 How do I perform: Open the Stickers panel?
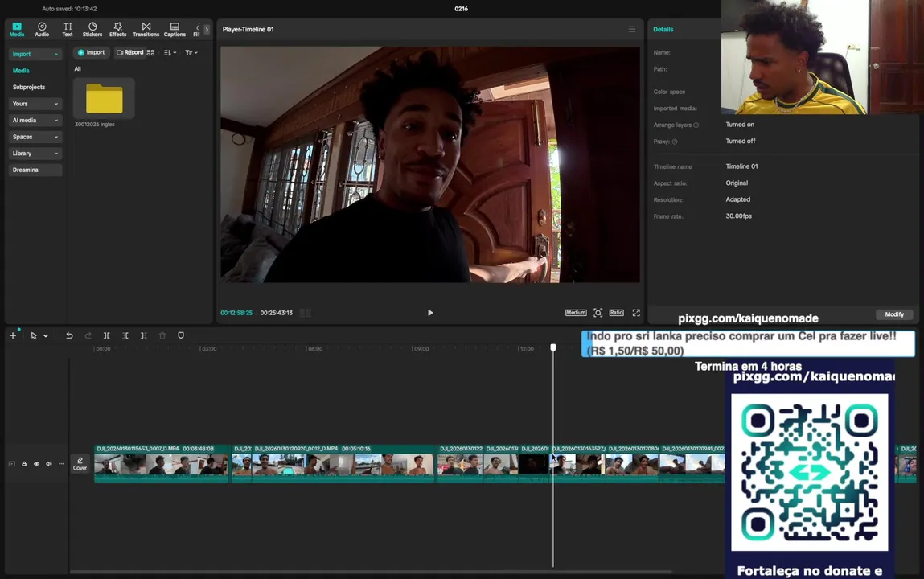92,30
